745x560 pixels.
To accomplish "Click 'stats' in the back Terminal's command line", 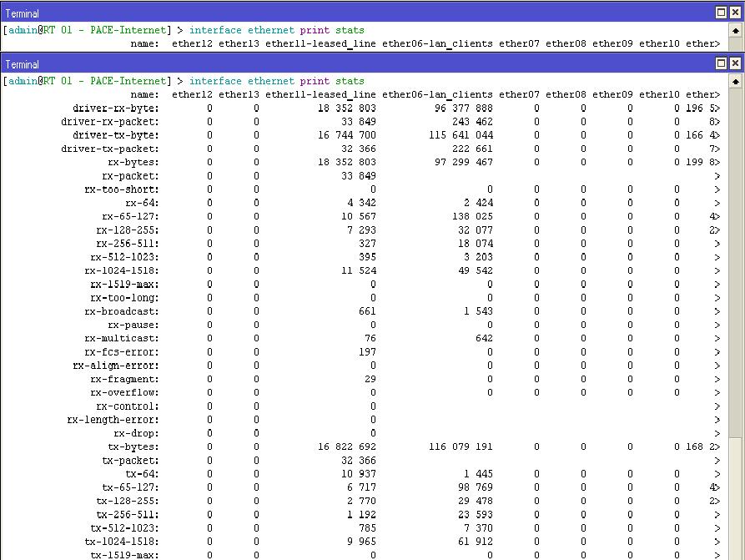I will [x=350, y=30].
